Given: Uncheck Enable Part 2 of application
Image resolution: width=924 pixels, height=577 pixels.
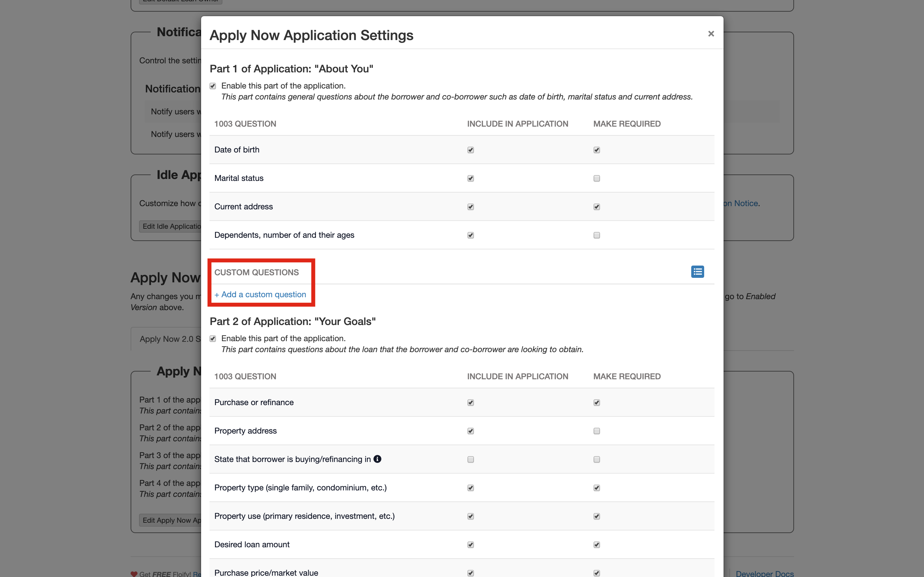Looking at the screenshot, I should coord(213,339).
